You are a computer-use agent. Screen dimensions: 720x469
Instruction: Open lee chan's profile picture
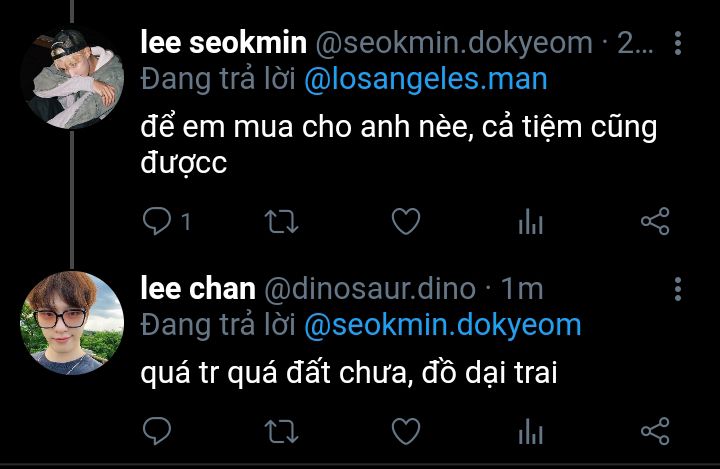coord(72,322)
